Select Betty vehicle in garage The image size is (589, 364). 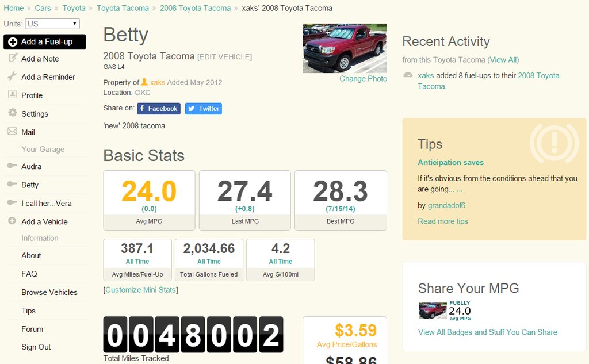(x=30, y=185)
